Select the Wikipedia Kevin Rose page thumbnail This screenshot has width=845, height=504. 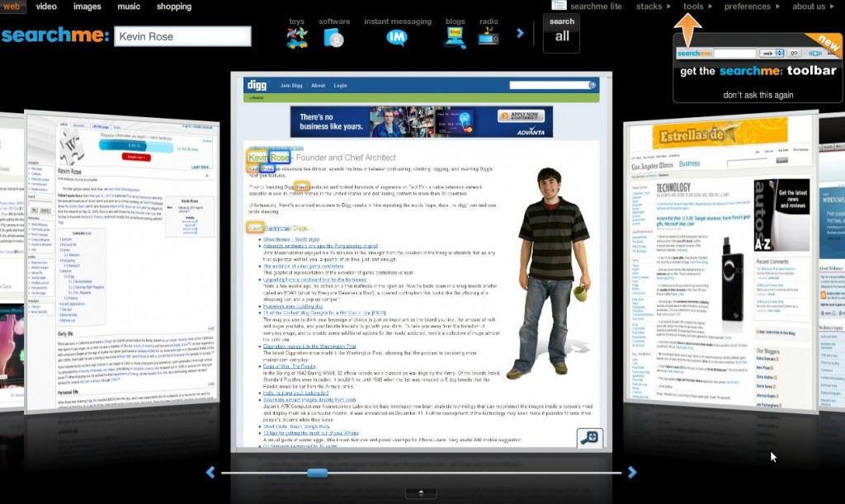click(122, 263)
